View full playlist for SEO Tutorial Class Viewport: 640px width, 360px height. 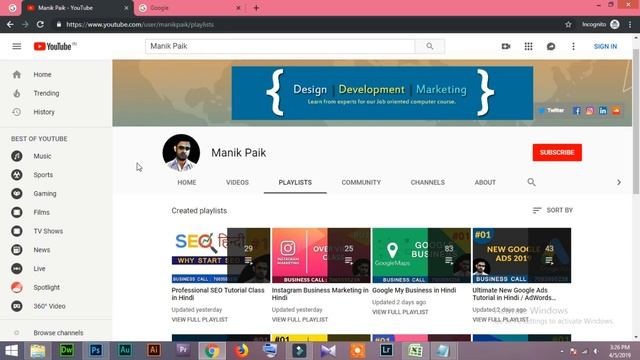[x=200, y=320]
